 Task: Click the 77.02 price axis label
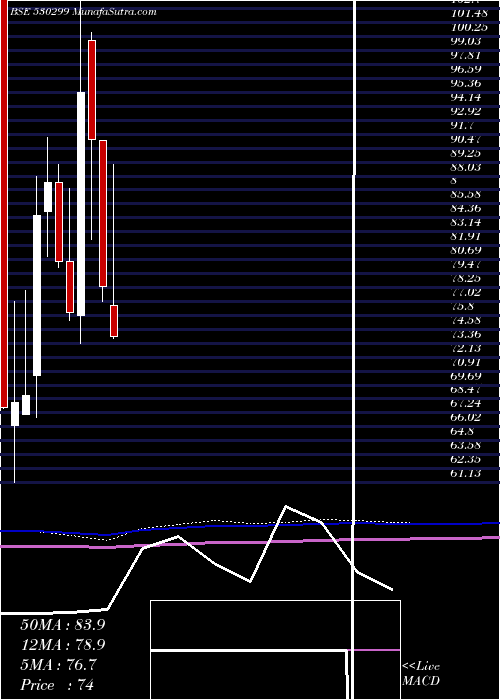click(466, 292)
